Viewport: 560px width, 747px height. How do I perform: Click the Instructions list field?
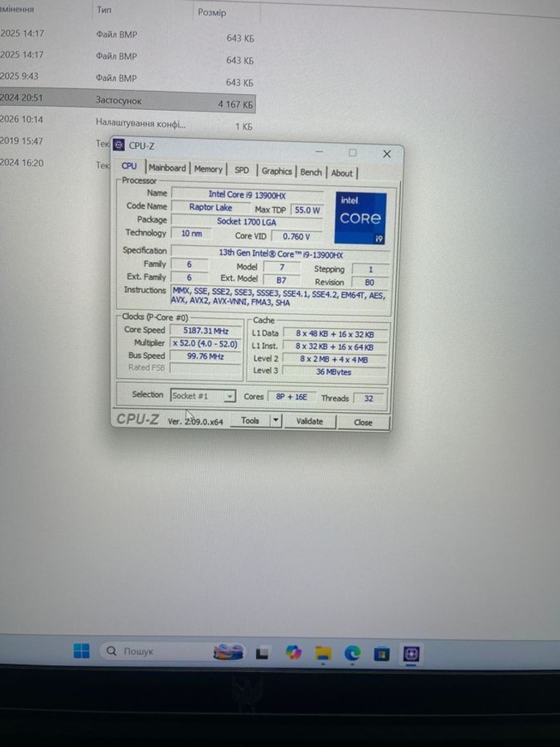pyautogui.click(x=279, y=298)
